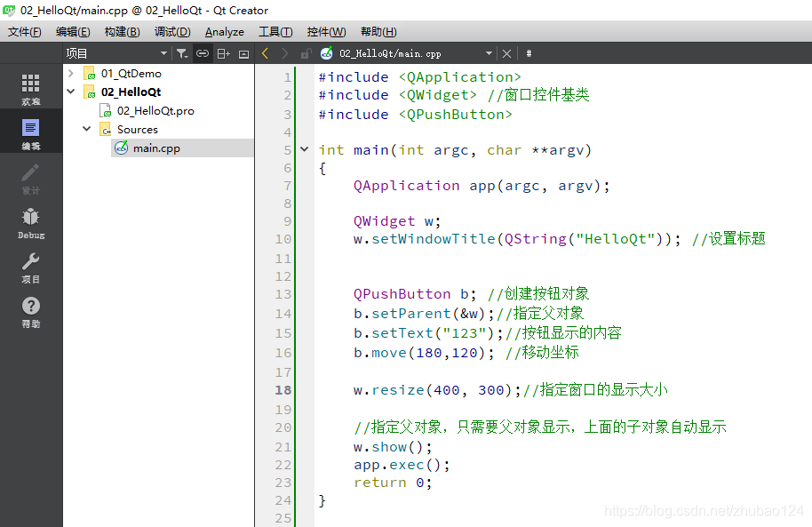Expand the 01_QtDemo project node

71,73
